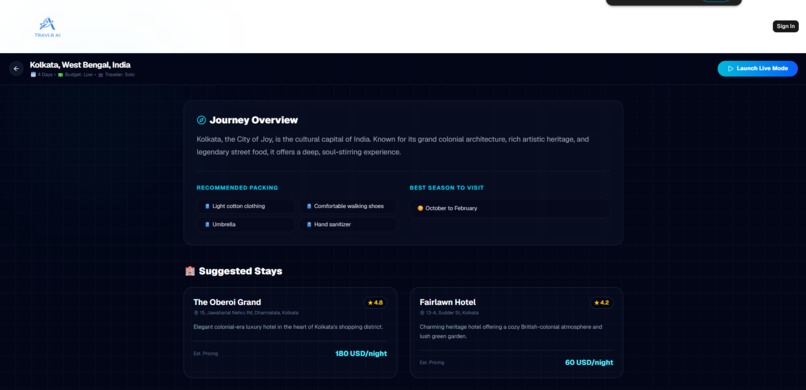
Task: Click the Recommended Packing label
Action: point(237,188)
